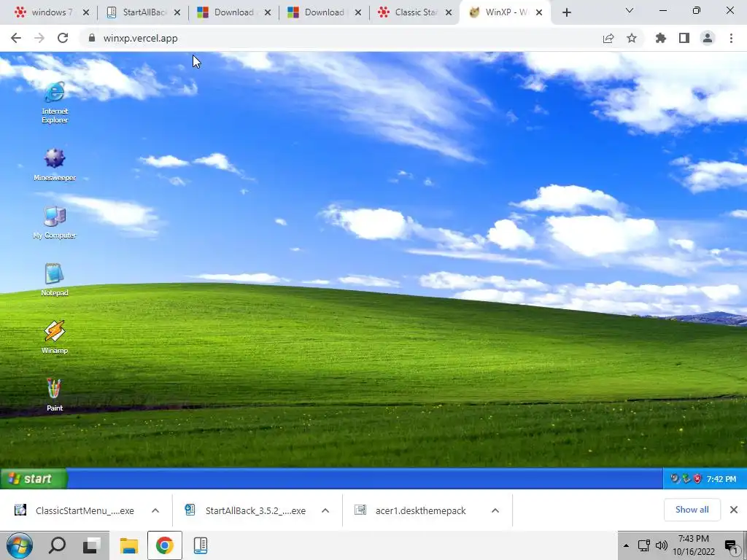
Task: Open the StartAllBack taskbar icon
Action: 201,545
